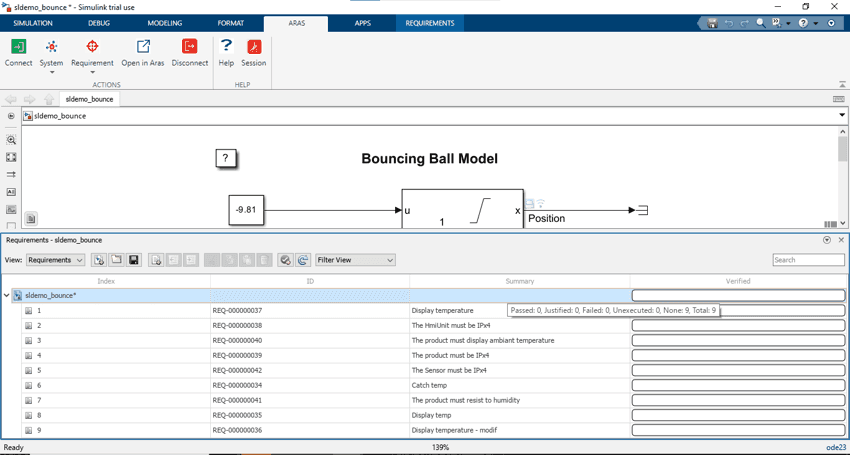The image size is (850, 455).
Task: Open the System dropdown arrow
Action: 51,72
